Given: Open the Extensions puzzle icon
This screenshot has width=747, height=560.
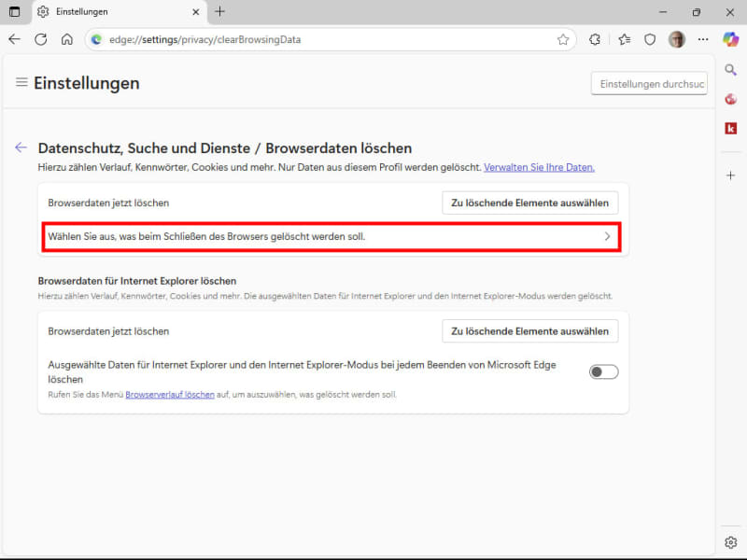Looking at the screenshot, I should click(595, 40).
